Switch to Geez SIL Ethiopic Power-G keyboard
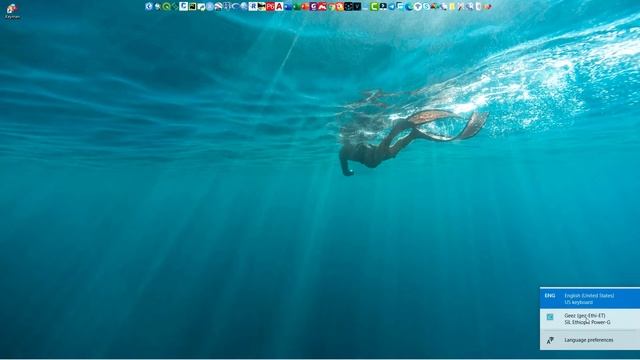 [x=590, y=319]
